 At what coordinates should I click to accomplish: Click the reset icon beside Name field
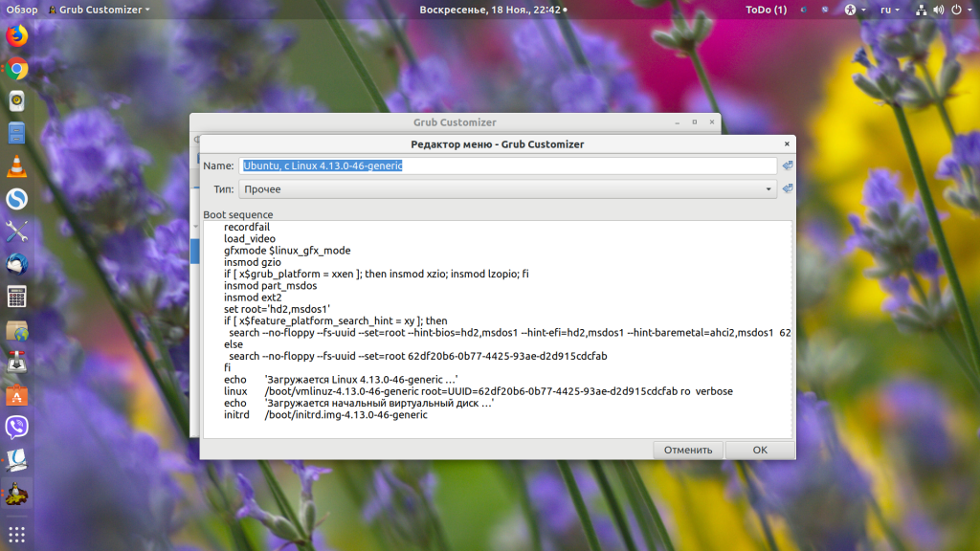coord(787,165)
